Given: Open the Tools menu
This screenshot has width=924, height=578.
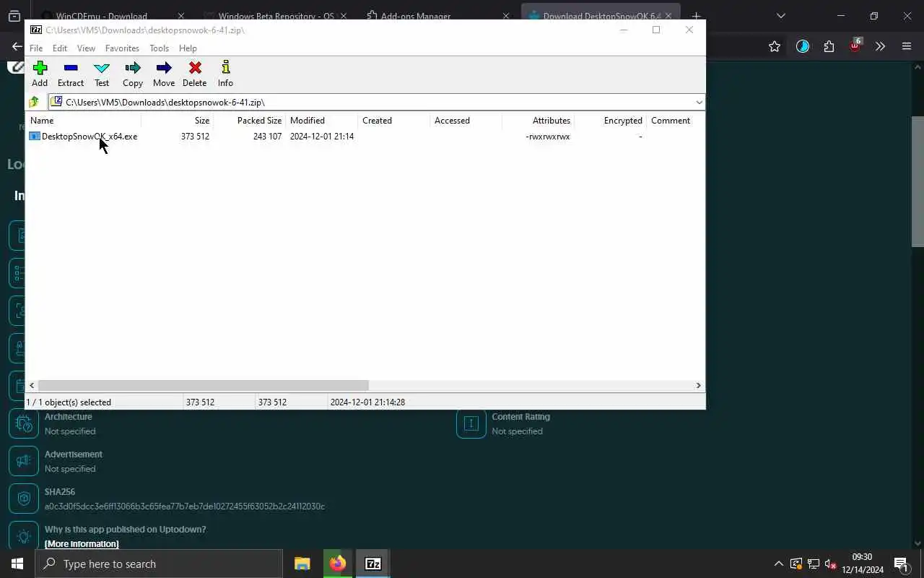Looking at the screenshot, I should 159,48.
